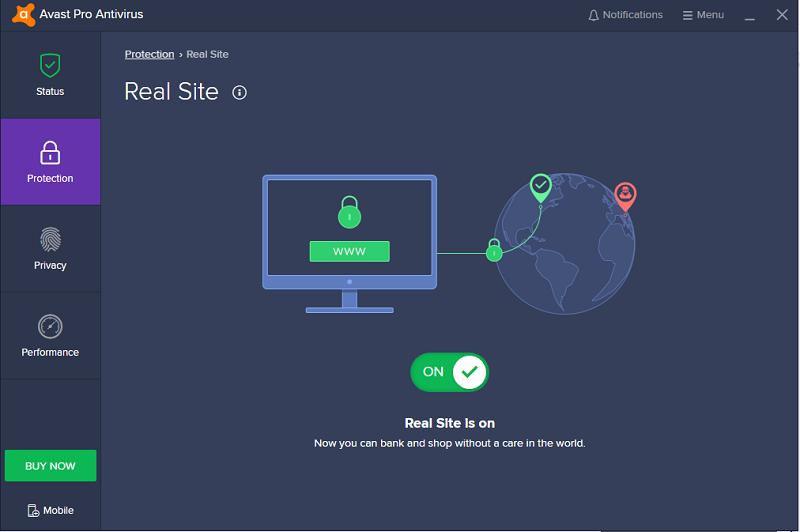The width and height of the screenshot is (800, 532).
Task: Click the green checkmark map pin
Action: click(540, 186)
